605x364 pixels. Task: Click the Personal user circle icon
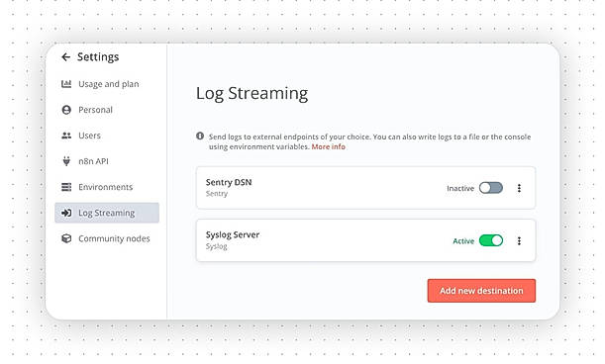(x=66, y=110)
